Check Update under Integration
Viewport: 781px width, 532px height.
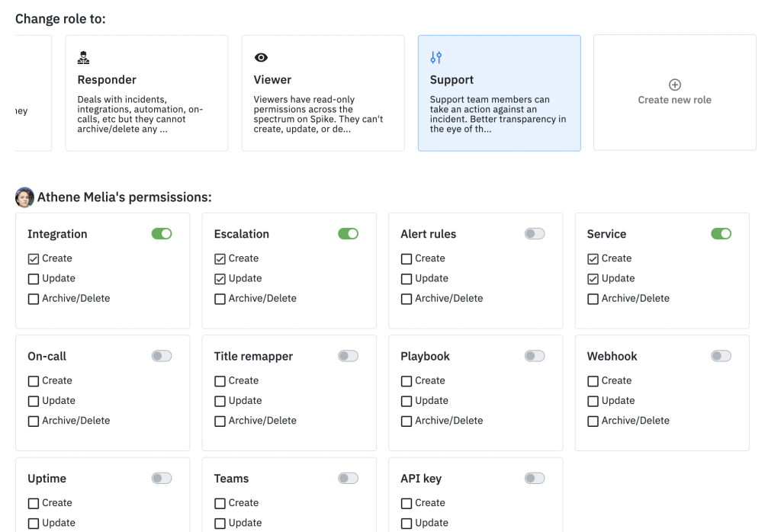tap(34, 279)
